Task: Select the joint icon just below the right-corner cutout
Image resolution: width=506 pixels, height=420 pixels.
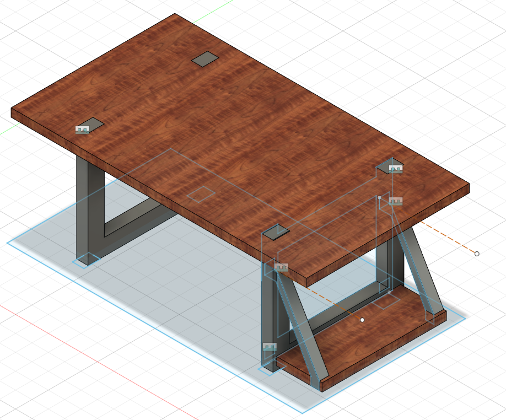Action: (396, 201)
